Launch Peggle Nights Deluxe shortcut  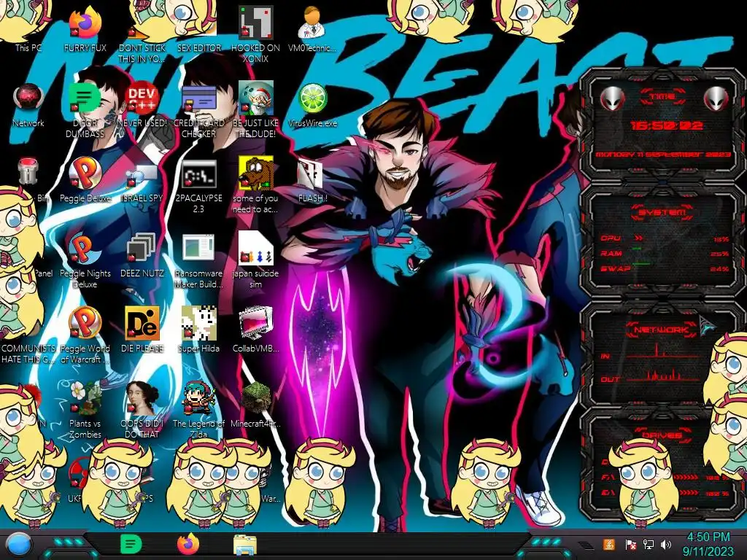85,261
